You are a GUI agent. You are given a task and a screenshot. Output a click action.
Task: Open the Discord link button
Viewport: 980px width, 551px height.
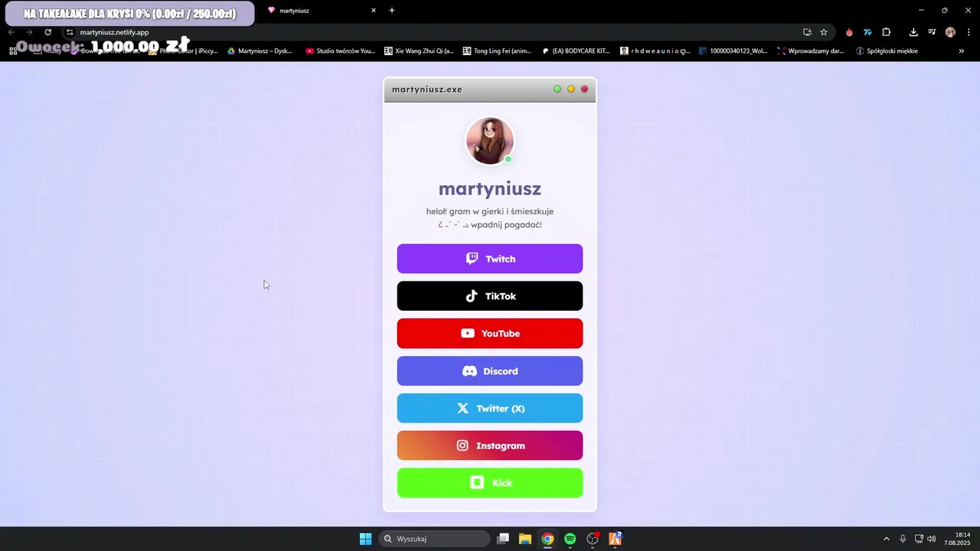(x=490, y=371)
